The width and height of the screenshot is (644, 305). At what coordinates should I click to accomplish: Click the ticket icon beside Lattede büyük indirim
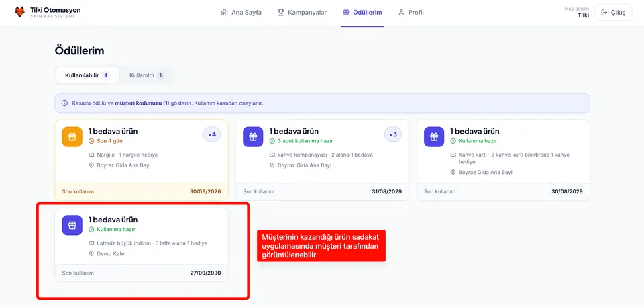(91, 243)
